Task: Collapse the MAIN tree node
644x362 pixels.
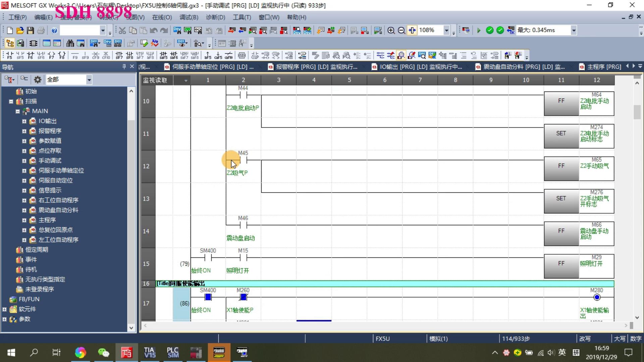Action: [x=17, y=111]
